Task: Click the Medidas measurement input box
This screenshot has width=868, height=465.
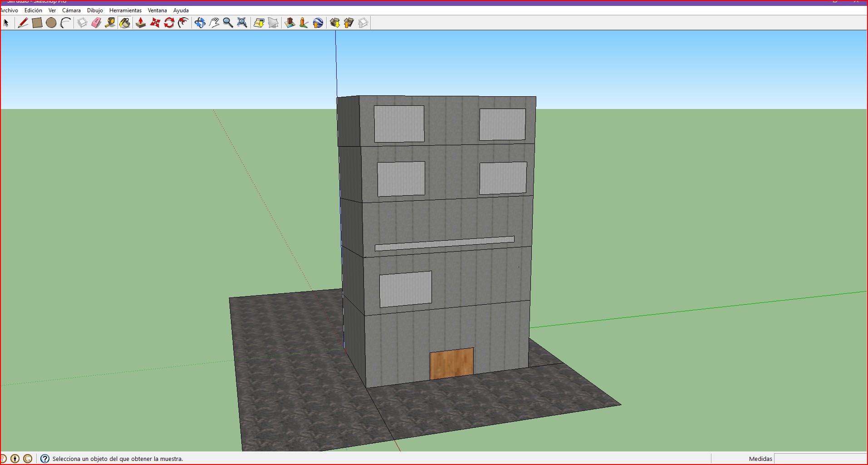Action: click(820, 459)
